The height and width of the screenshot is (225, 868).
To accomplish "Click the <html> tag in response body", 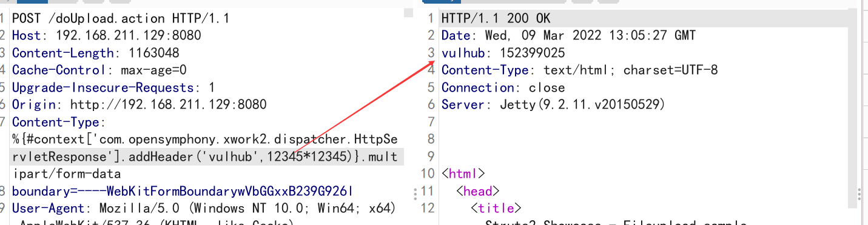I will 463,174.
